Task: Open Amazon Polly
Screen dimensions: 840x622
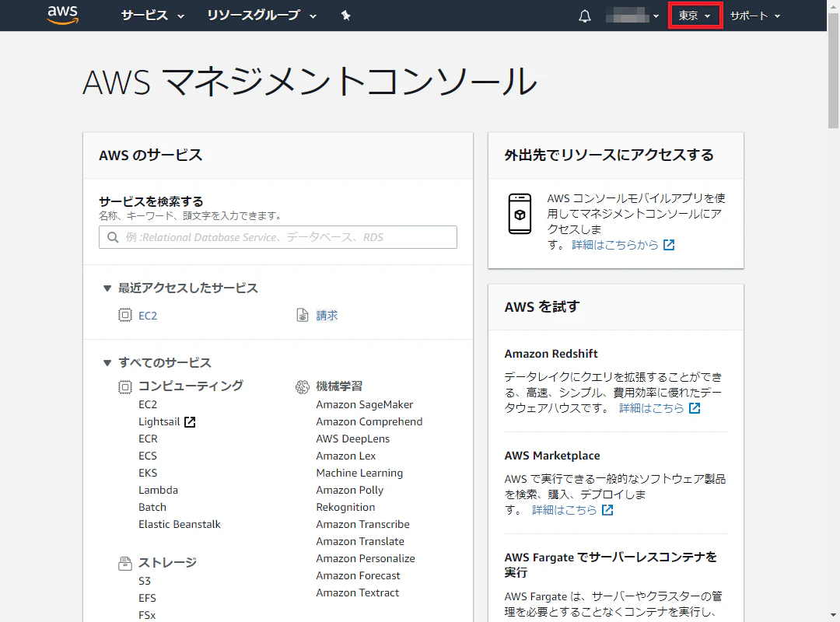Action: click(350, 490)
